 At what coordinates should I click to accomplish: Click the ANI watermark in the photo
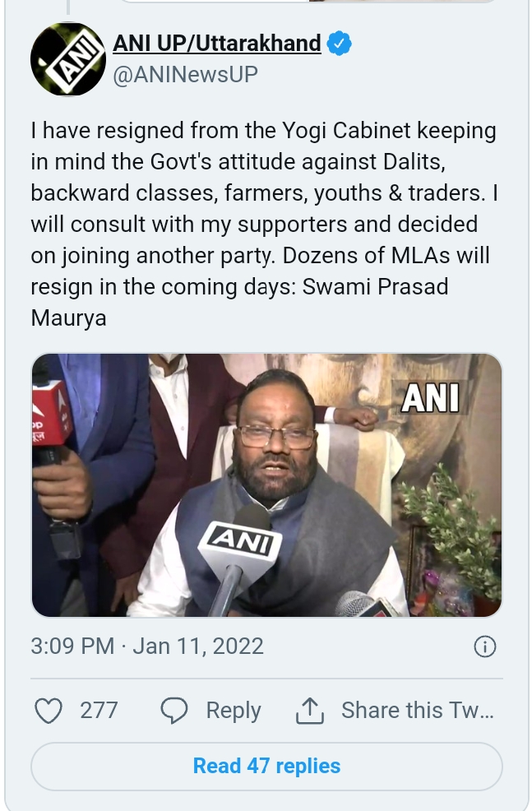[431, 398]
